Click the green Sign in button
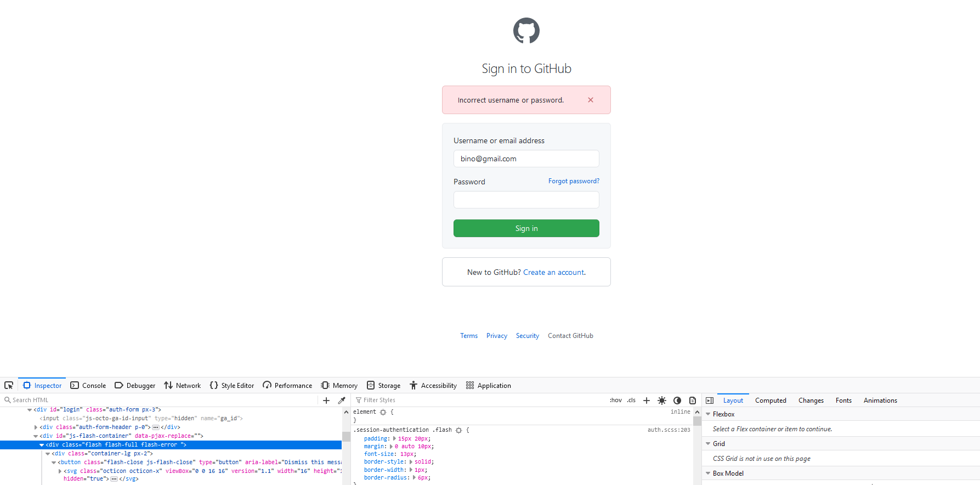 click(526, 228)
